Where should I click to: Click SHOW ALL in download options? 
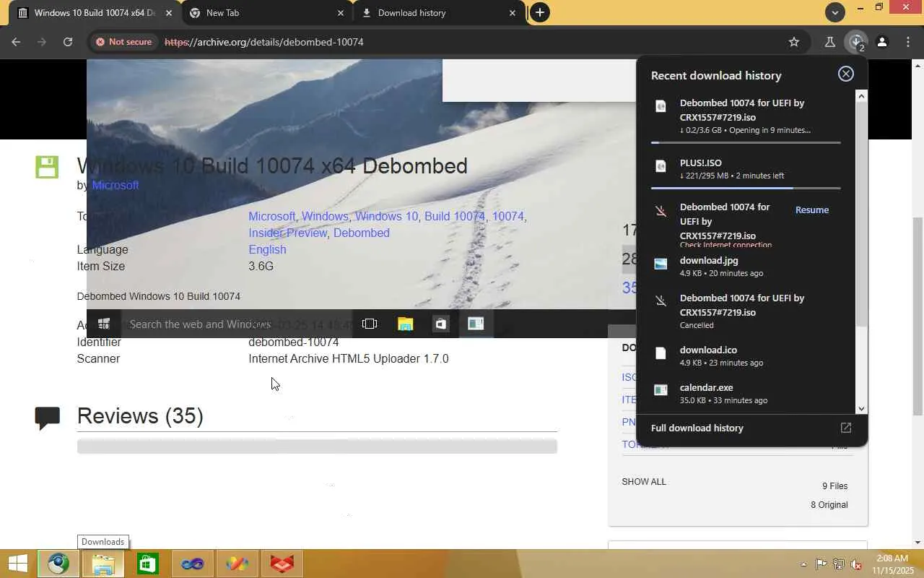[644, 481]
